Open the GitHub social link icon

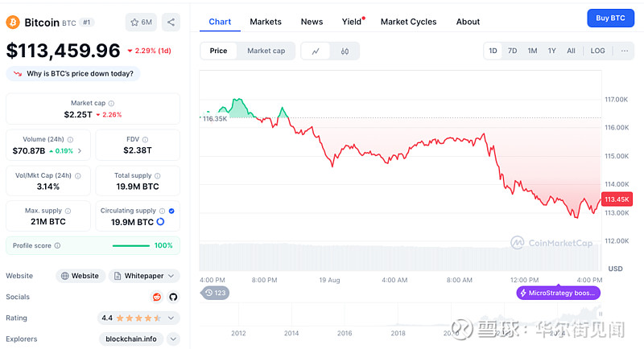click(172, 297)
